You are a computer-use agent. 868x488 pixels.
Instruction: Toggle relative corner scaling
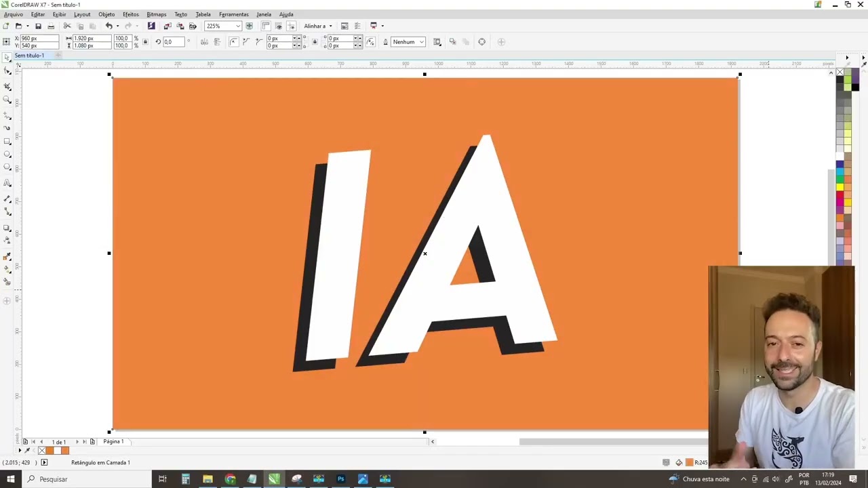coord(370,42)
